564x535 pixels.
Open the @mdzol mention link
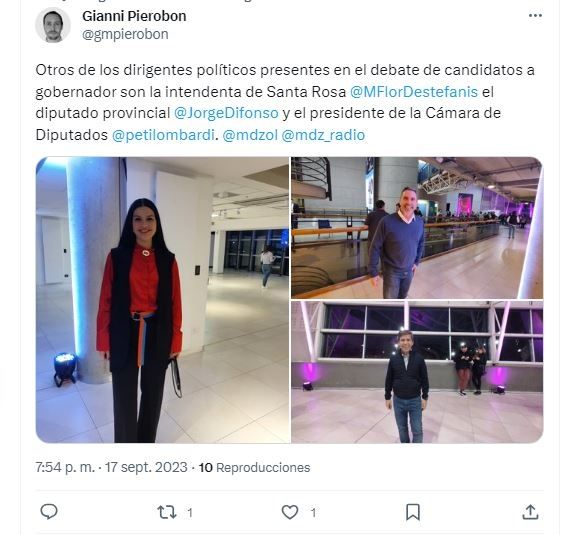(250, 135)
